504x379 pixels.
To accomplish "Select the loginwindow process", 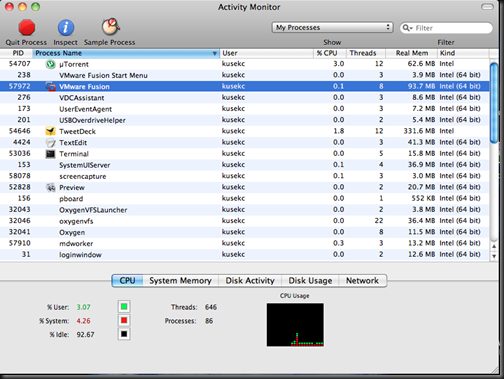I will 245,255.
